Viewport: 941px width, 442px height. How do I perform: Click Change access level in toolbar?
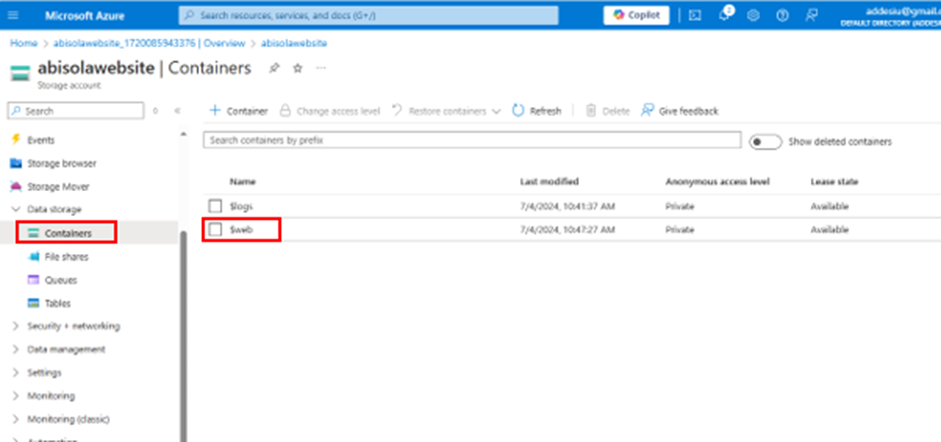(330, 111)
